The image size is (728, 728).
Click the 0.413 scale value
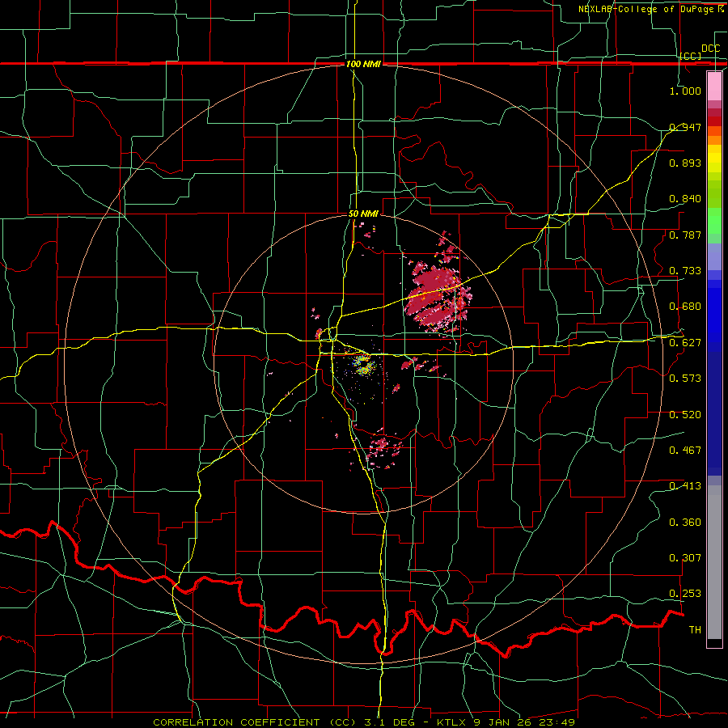click(685, 486)
